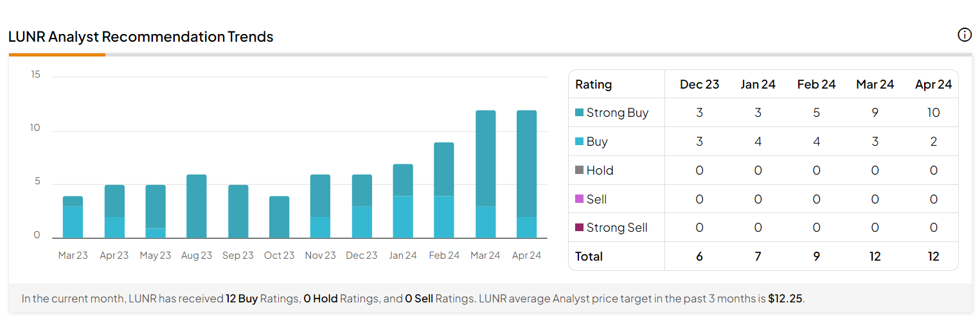Screen dimensions: 980x321
Task: Select the Jan 24 bar in chart
Action: [403, 201]
